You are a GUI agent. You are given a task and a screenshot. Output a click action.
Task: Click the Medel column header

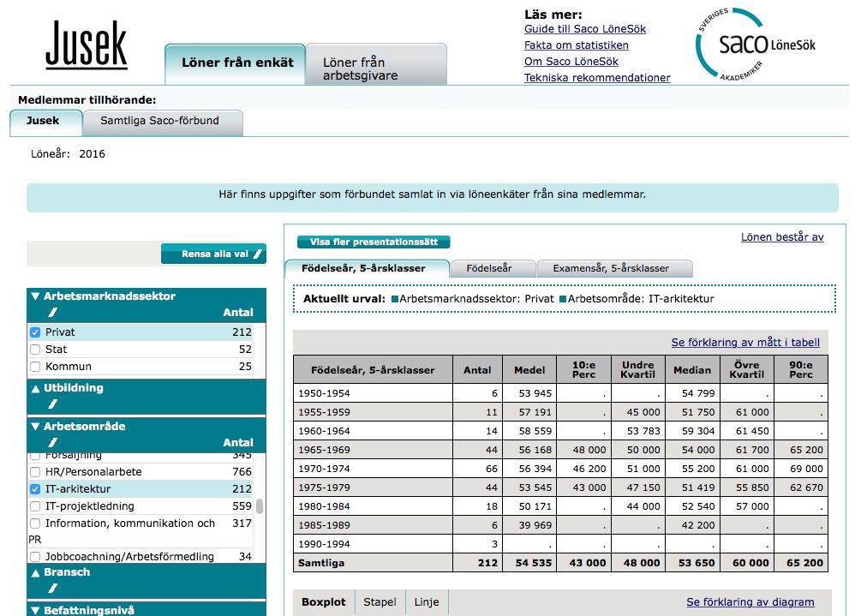tap(529, 370)
